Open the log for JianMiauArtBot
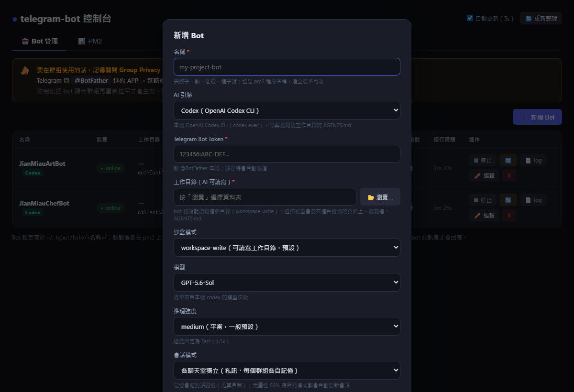The width and height of the screenshot is (574, 392). tap(533, 160)
